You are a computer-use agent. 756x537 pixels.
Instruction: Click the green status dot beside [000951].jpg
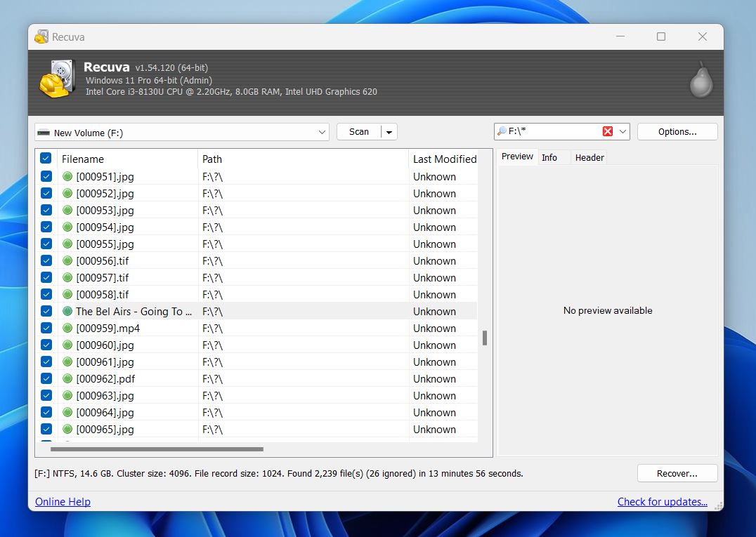click(67, 176)
